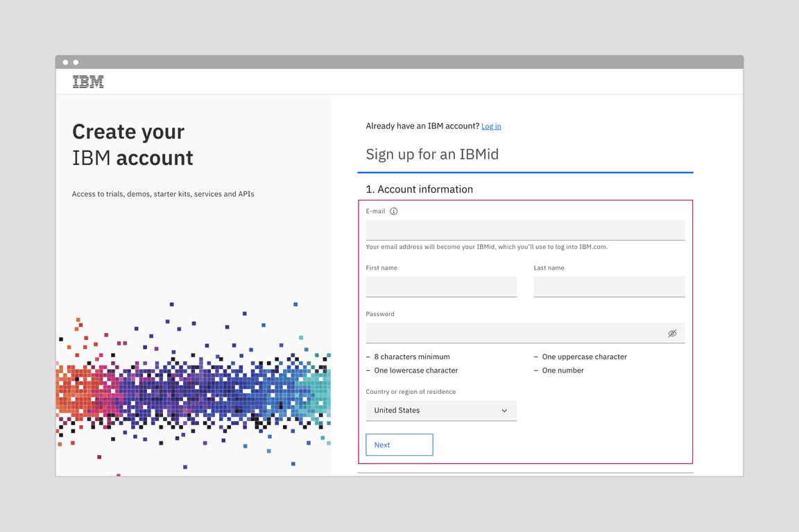Click the right window dot in title bar
The width and height of the screenshot is (799, 532).
[75, 62]
